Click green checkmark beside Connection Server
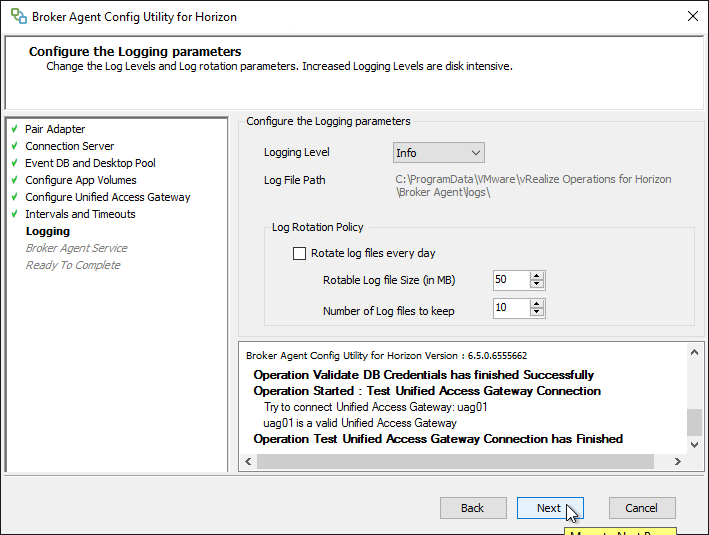Image resolution: width=709 pixels, height=535 pixels. [15, 146]
